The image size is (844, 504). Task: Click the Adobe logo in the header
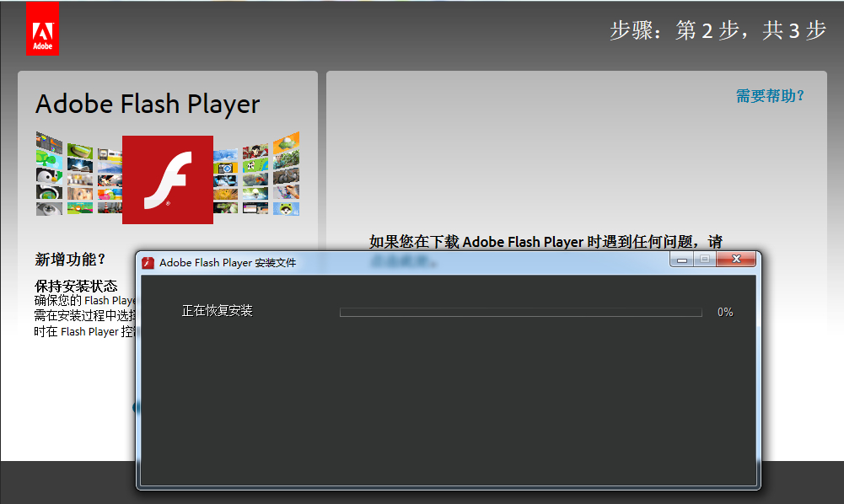(x=42, y=29)
